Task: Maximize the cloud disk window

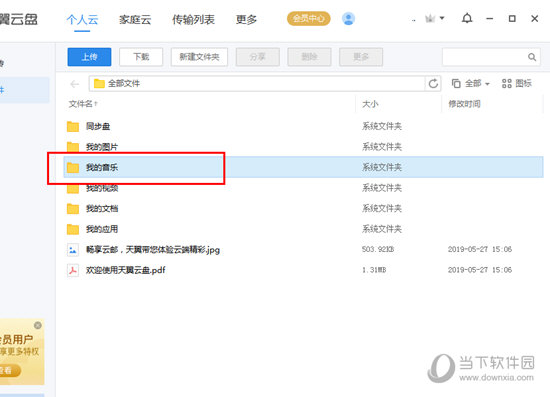Action: click(512, 19)
